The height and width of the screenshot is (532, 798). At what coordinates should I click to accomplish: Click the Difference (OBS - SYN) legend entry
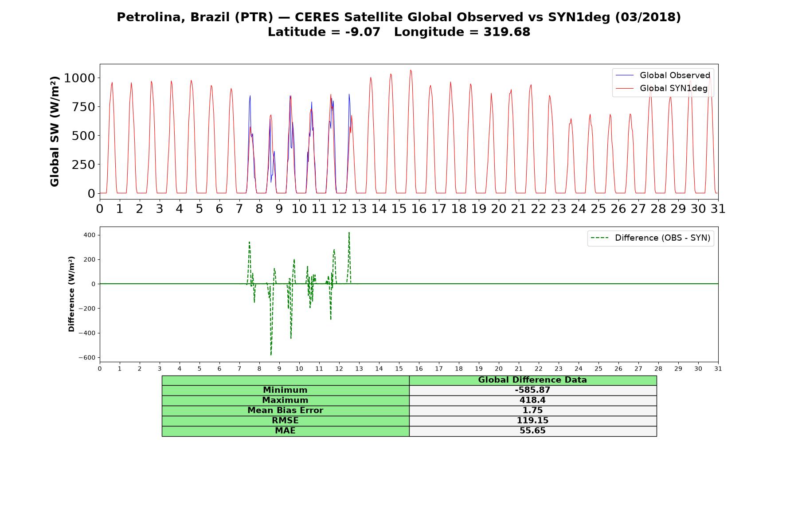point(650,238)
